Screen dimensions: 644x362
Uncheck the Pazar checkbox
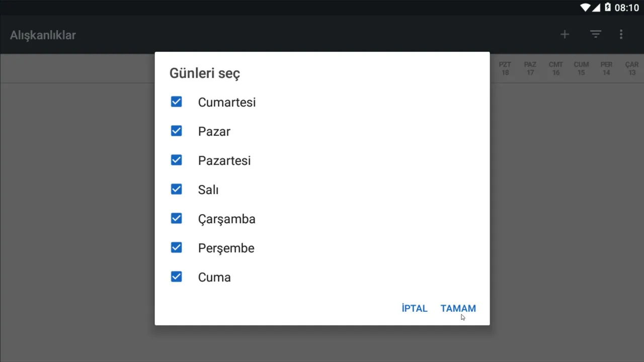point(176,131)
